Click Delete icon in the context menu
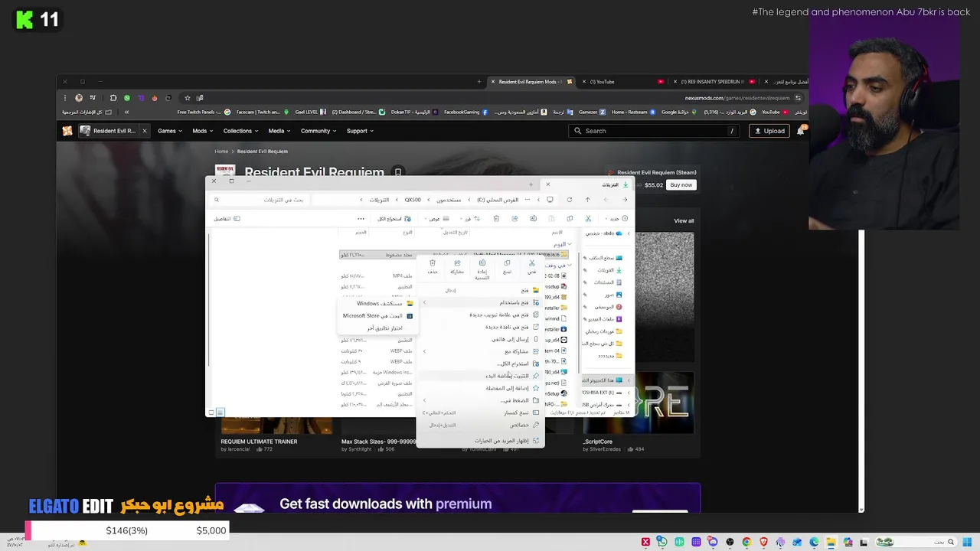Viewport: 980px width, 551px height. (x=433, y=263)
